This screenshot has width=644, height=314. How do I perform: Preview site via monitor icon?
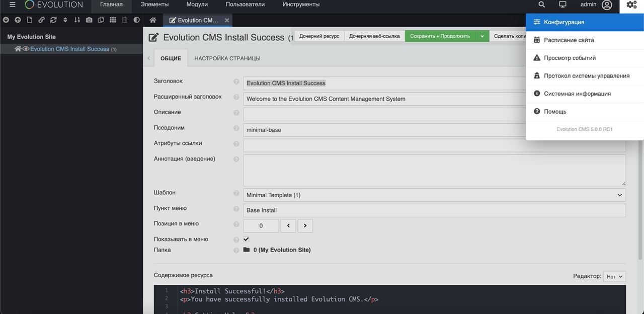[x=562, y=5]
